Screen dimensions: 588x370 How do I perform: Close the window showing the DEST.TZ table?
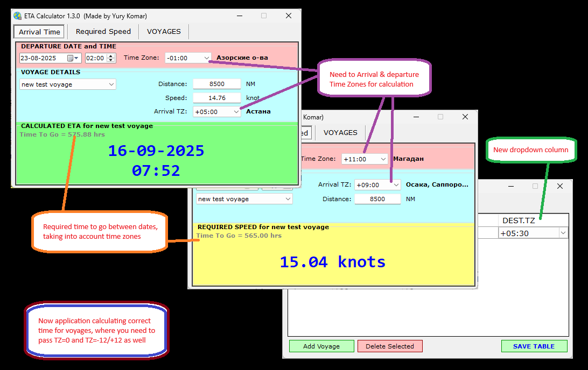(560, 186)
